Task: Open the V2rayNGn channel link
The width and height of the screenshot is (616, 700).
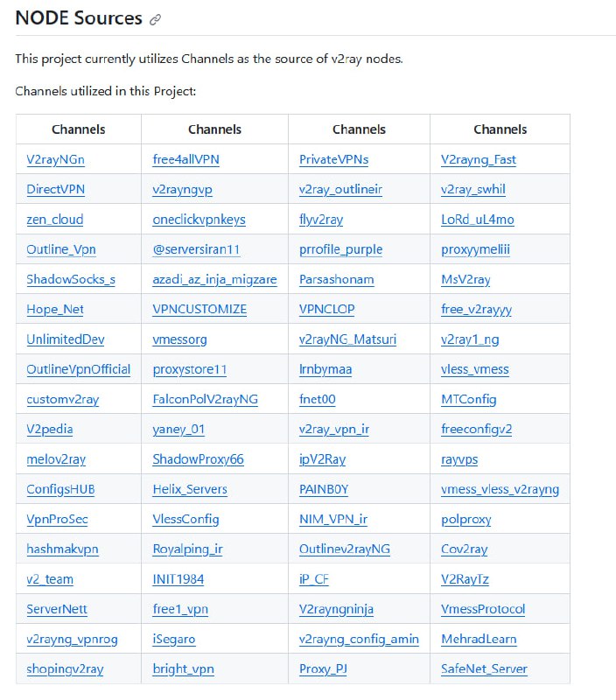Action: click(55, 159)
